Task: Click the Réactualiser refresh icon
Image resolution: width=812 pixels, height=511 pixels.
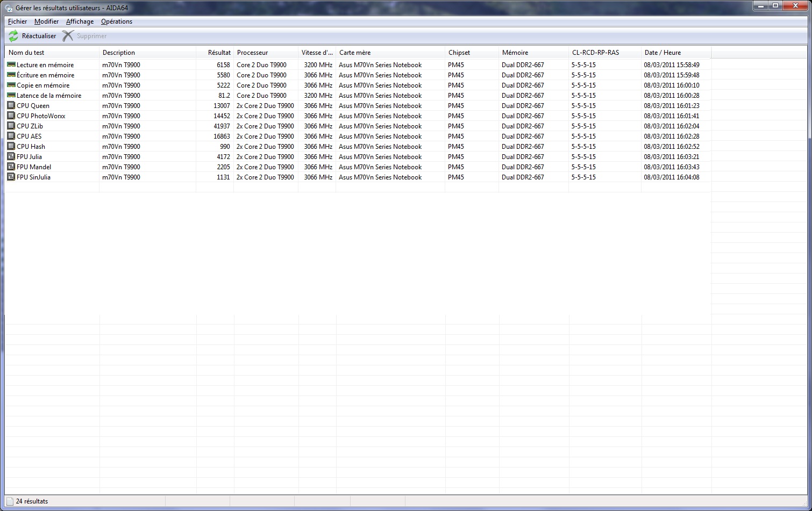Action: pyautogui.click(x=13, y=36)
